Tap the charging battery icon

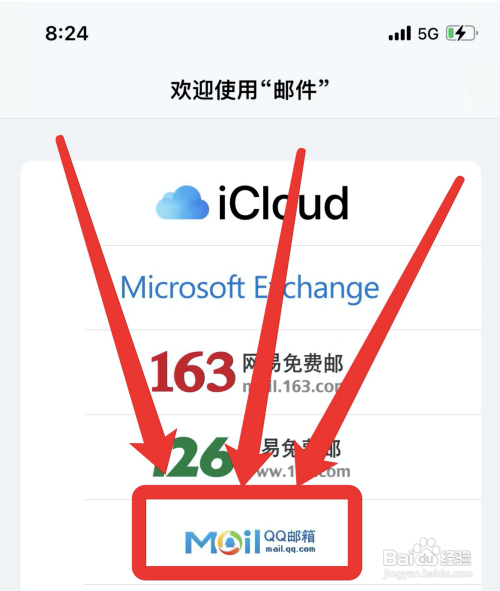462,33
